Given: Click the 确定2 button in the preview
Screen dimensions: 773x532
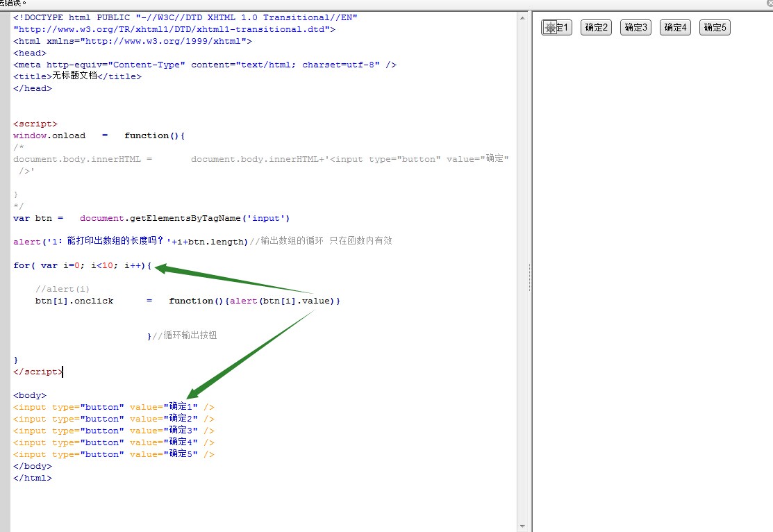Looking at the screenshot, I should [x=596, y=28].
